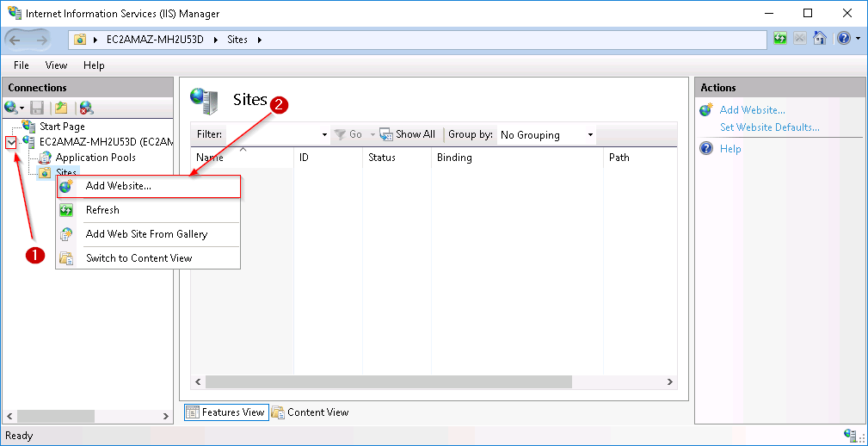This screenshot has height=446, width=868.
Task: Select Sites node in the tree
Action: [66, 172]
